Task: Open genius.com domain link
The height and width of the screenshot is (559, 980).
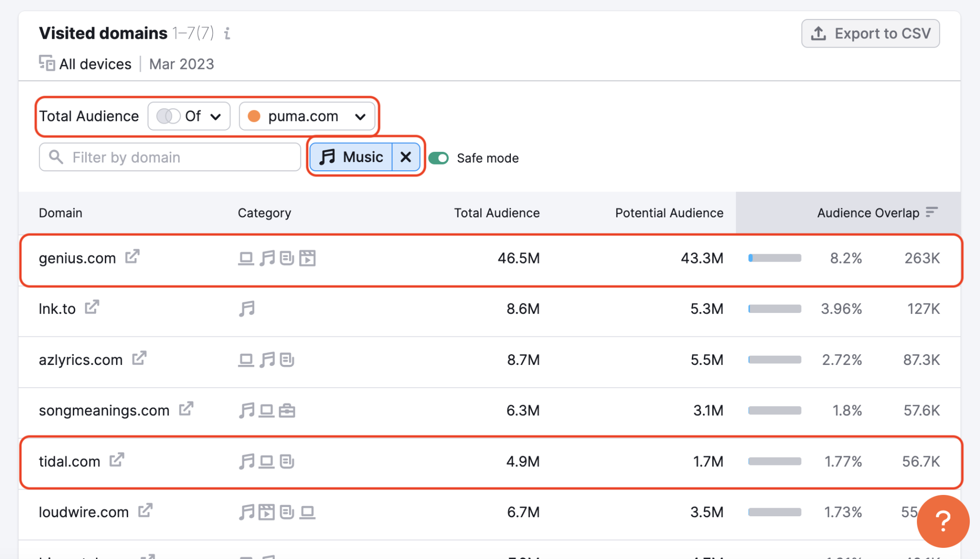Action: (77, 258)
